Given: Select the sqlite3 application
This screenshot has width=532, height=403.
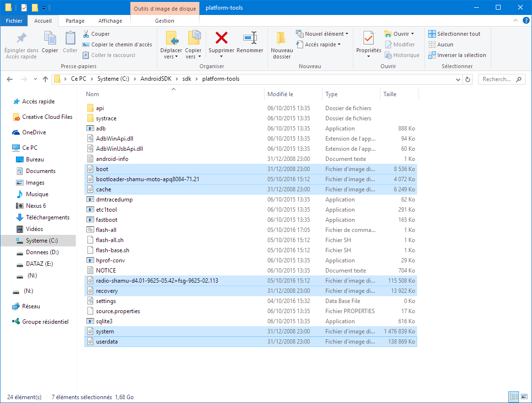Looking at the screenshot, I should click(251, 321).
